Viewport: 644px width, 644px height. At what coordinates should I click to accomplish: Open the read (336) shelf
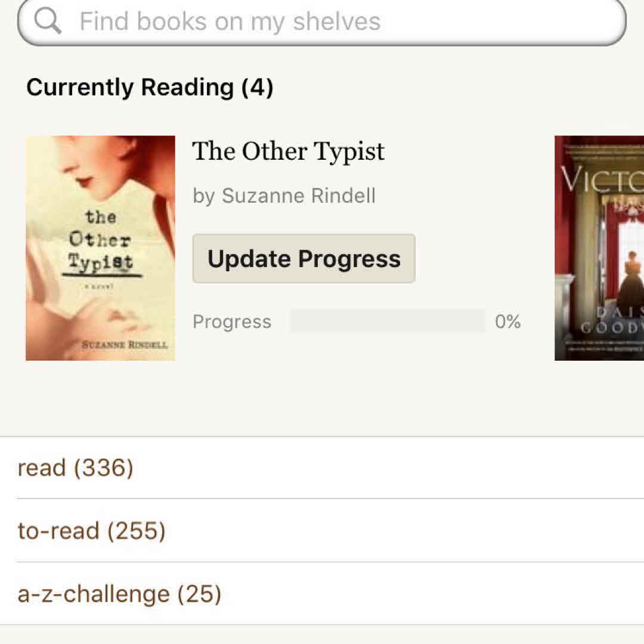76,467
